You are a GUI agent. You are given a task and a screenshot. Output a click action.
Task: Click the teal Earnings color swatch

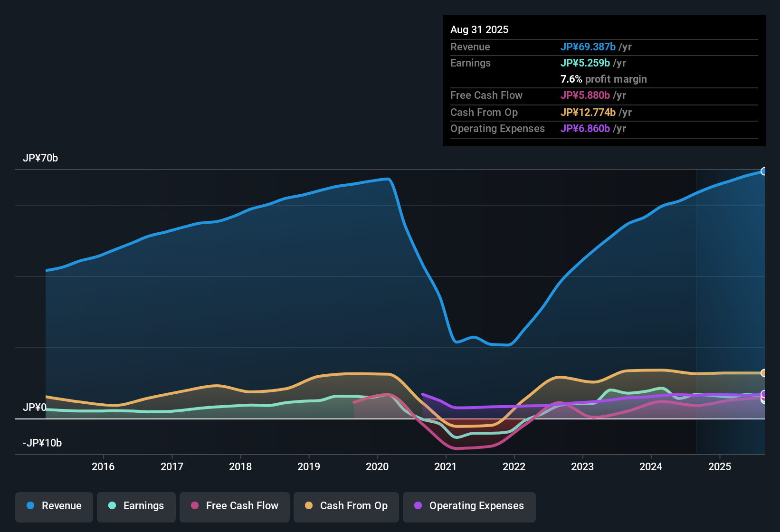pos(112,506)
